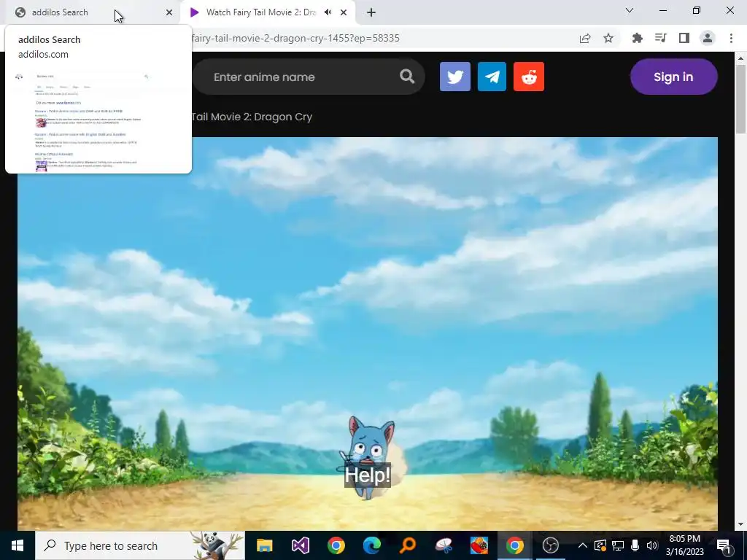
Task: Click the Sign in button
Action: [x=673, y=77]
